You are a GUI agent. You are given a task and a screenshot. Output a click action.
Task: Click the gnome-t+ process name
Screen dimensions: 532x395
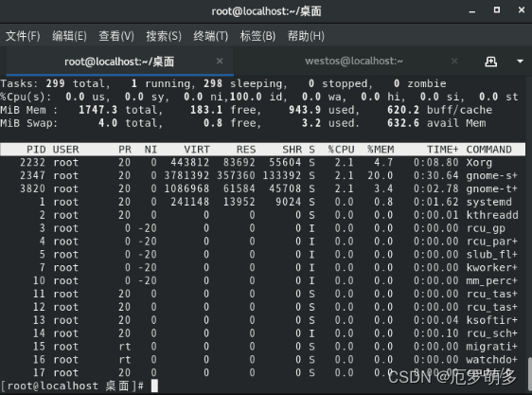tap(491, 189)
